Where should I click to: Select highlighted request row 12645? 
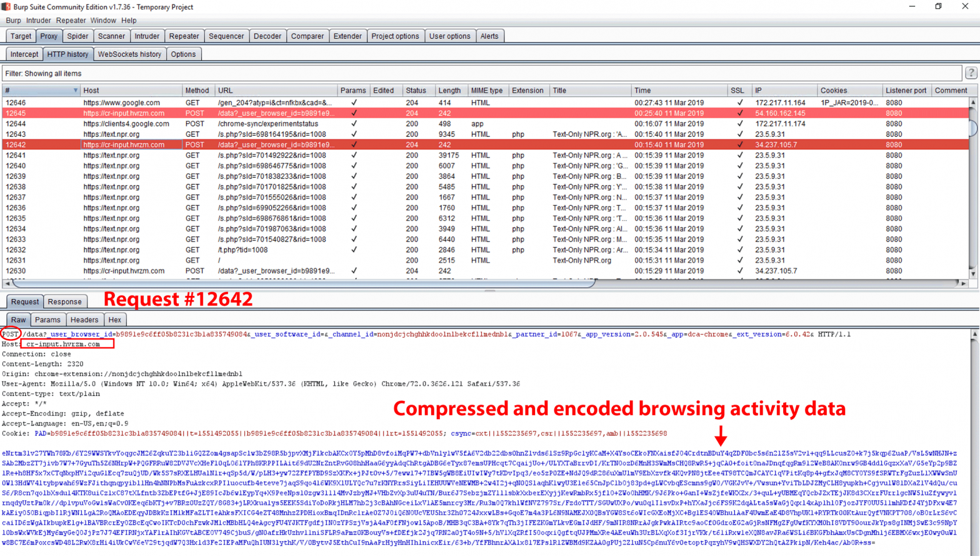click(486, 113)
